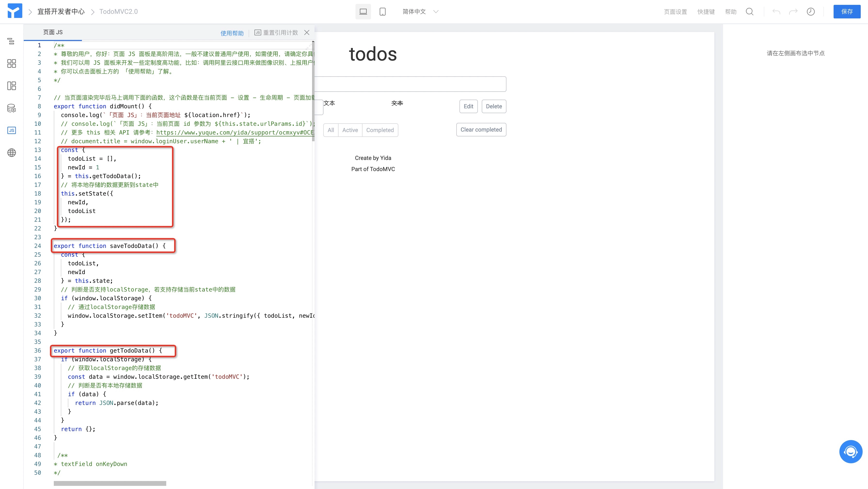Open the history clock icon

click(x=810, y=11)
